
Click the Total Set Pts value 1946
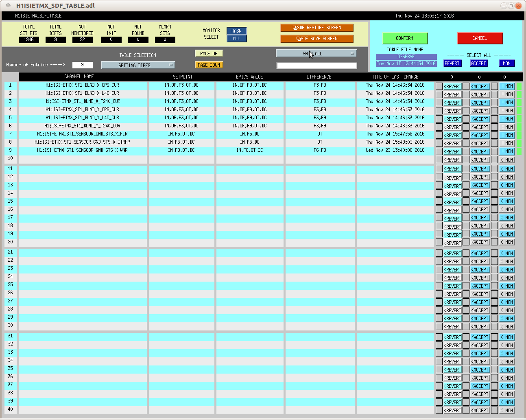tap(29, 40)
